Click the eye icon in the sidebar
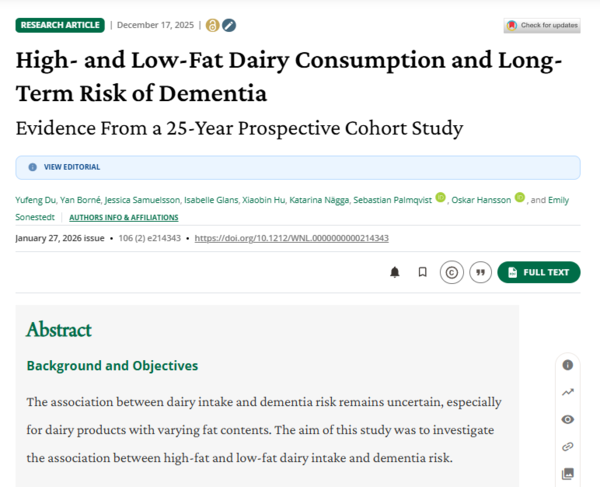Viewport: 600px width, 487px height. pyautogui.click(x=568, y=419)
